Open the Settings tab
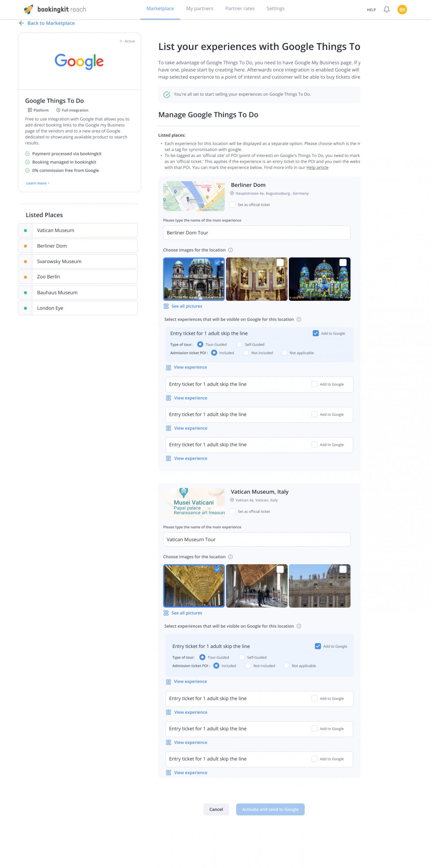 (276, 8)
